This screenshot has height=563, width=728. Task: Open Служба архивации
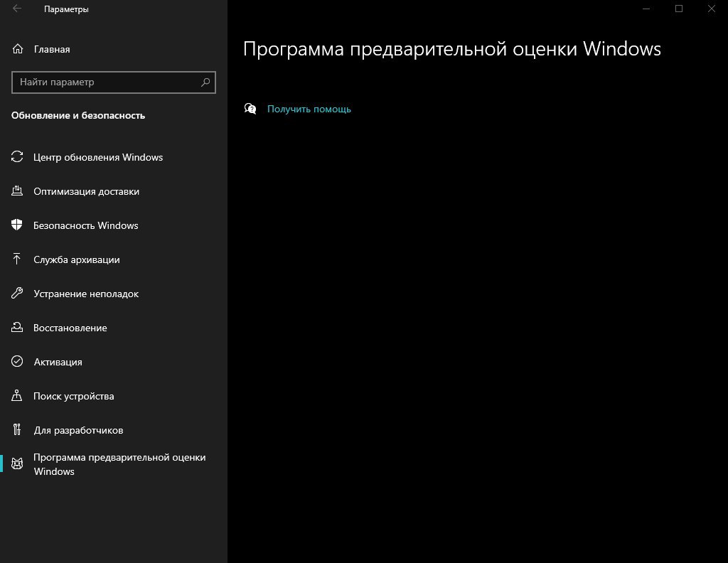pos(77,260)
